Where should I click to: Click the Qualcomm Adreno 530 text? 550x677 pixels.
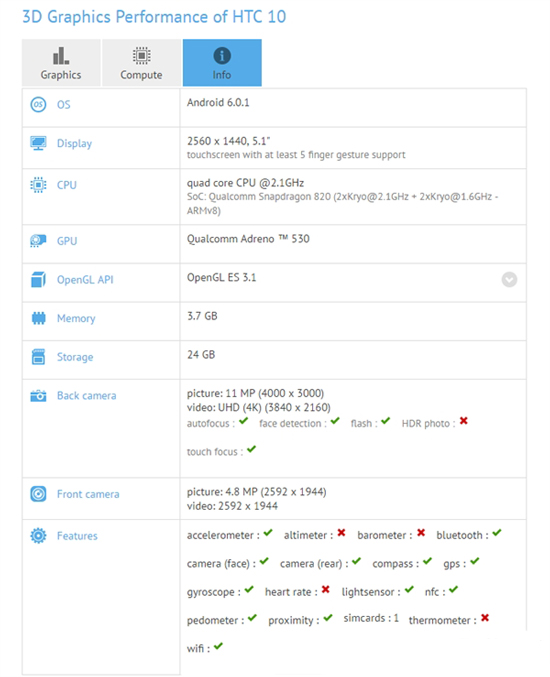click(248, 239)
